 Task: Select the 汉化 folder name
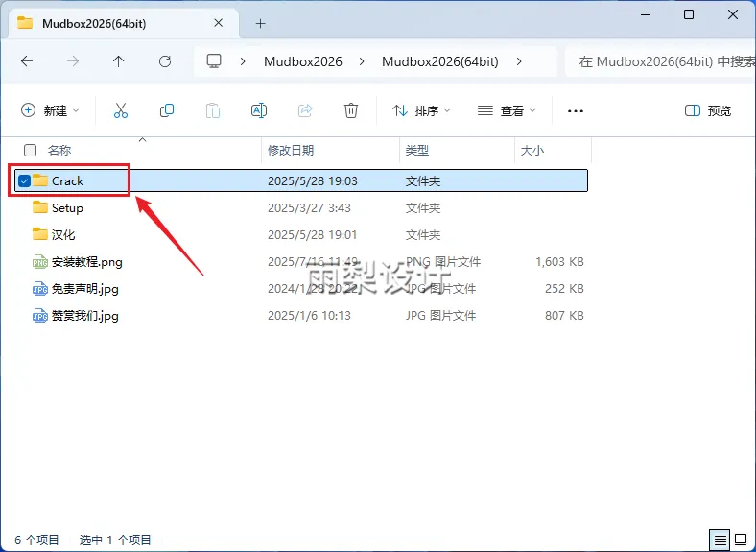tap(63, 235)
